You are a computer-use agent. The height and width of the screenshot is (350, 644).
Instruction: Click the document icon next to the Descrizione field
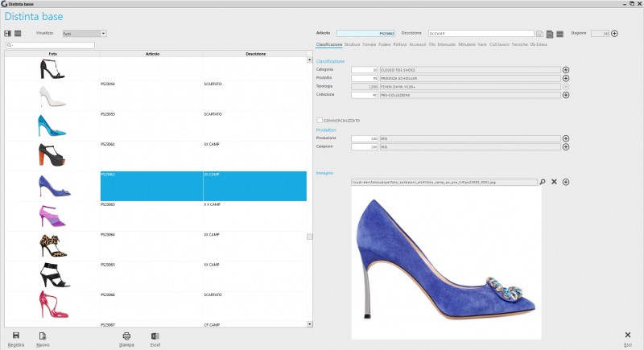(539, 34)
